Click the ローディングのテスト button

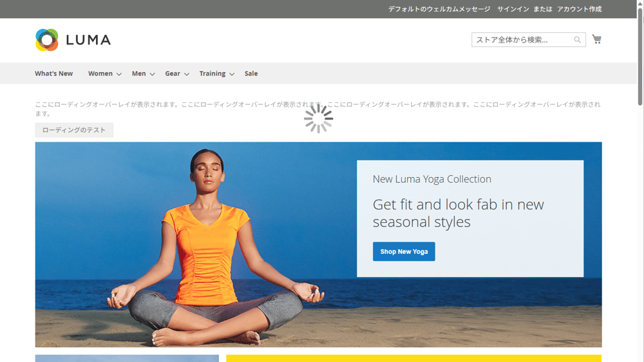click(x=74, y=130)
